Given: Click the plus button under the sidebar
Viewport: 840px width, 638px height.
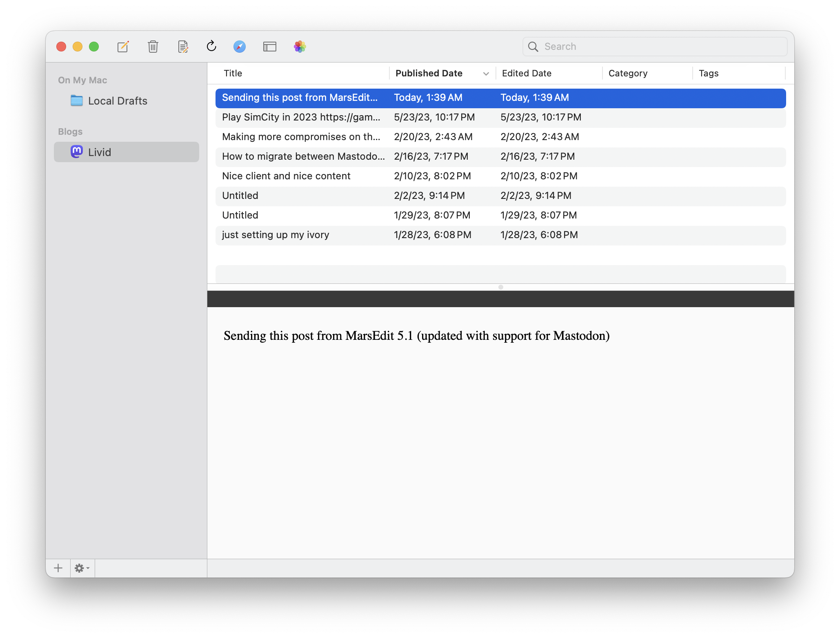Looking at the screenshot, I should tap(58, 568).
